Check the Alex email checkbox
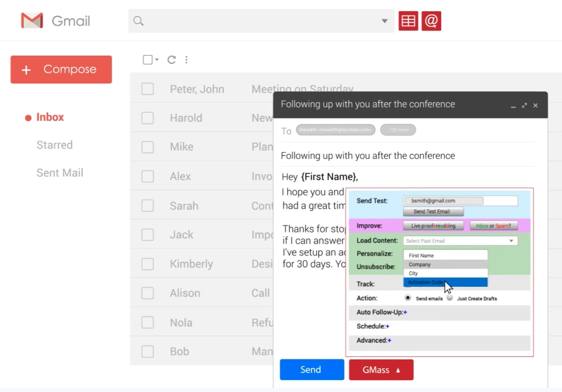This screenshot has height=392, width=562. (x=148, y=177)
